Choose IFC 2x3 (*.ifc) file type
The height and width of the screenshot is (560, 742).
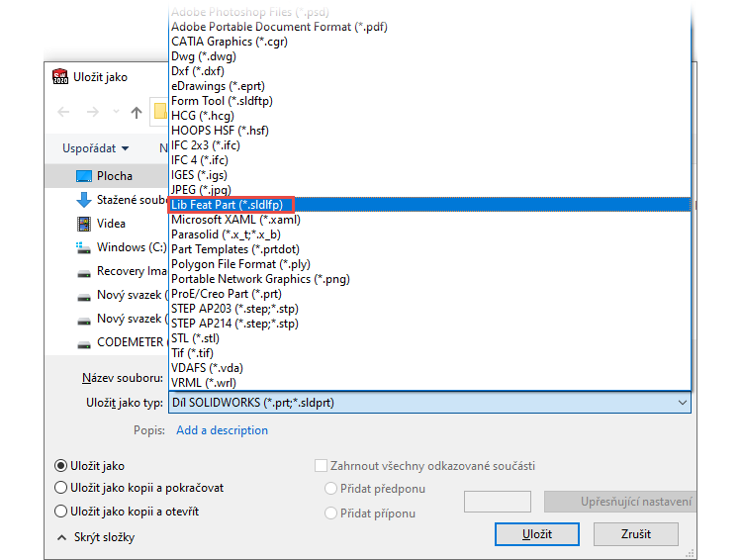[x=429, y=145]
